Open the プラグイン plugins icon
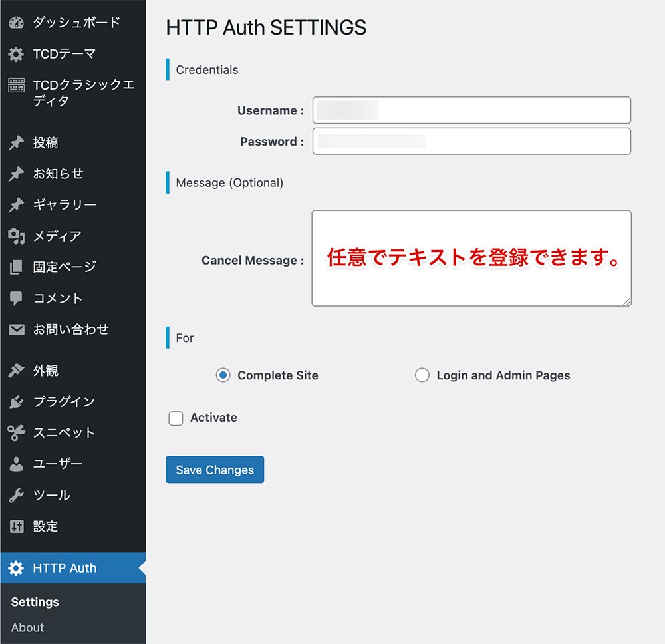Image resolution: width=665 pixels, height=644 pixels. click(x=15, y=401)
